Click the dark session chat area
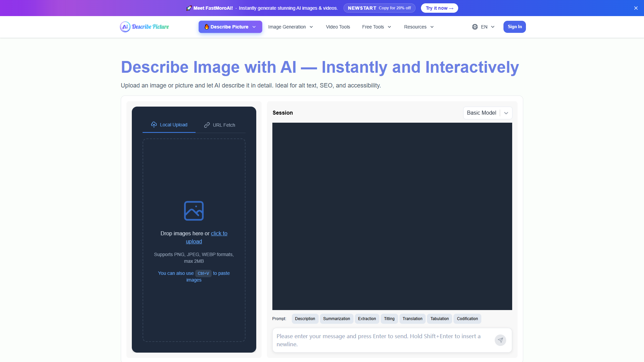 click(392, 216)
